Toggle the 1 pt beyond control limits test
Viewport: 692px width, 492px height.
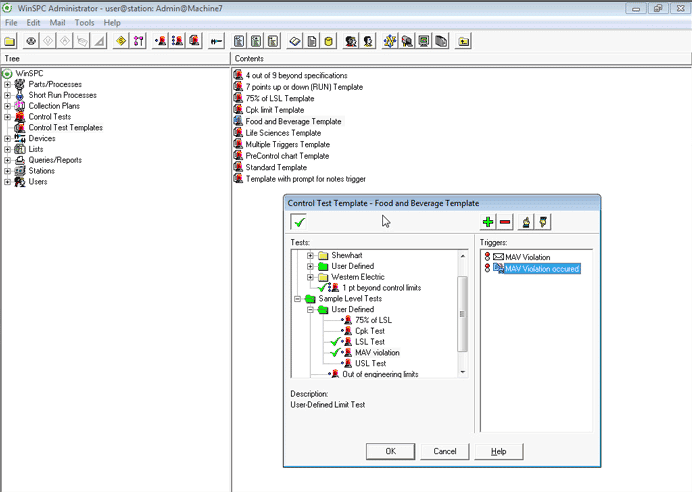321,288
